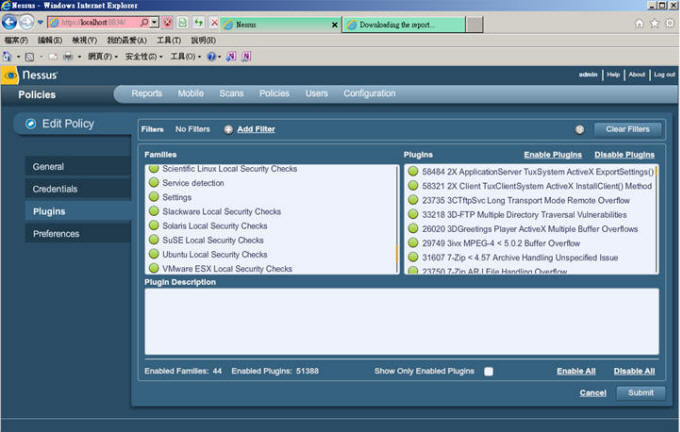
Task: Open a new blank browser tab
Action: tap(474, 25)
